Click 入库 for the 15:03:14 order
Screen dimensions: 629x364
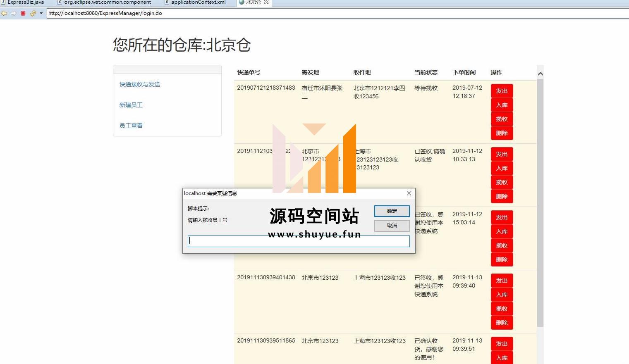pos(502,231)
